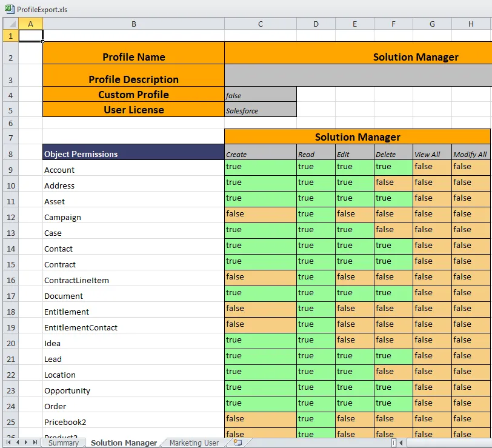Click the 'View All' column heading cell
Viewport: 492px width, 448px height.
(x=432, y=152)
